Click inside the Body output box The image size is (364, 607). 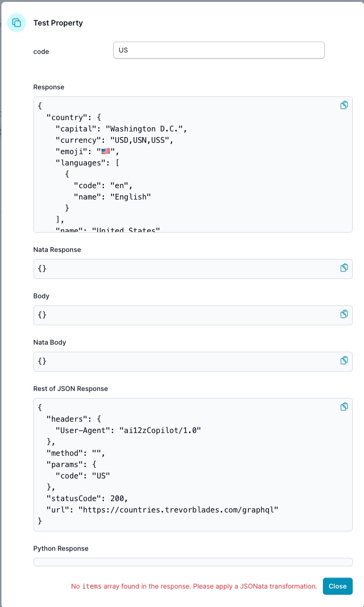pos(189,315)
